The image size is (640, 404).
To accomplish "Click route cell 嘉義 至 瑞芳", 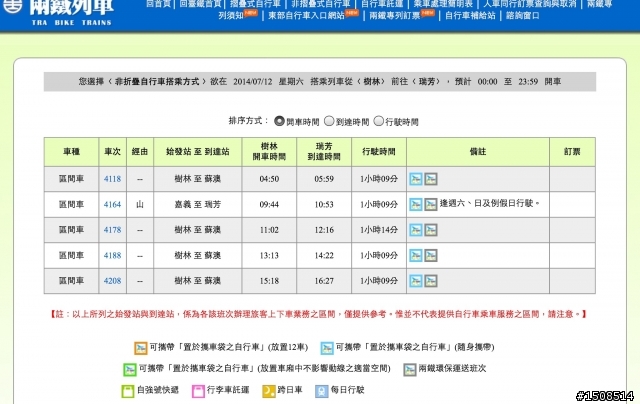I will point(198,204).
